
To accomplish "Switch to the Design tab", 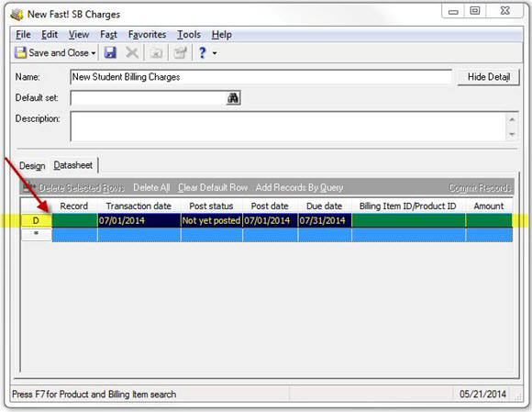I will 32,165.
